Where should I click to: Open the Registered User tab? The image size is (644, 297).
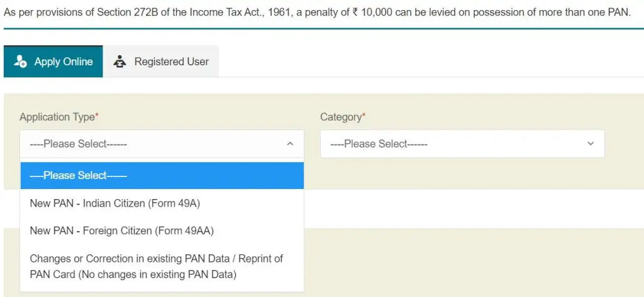(160, 61)
